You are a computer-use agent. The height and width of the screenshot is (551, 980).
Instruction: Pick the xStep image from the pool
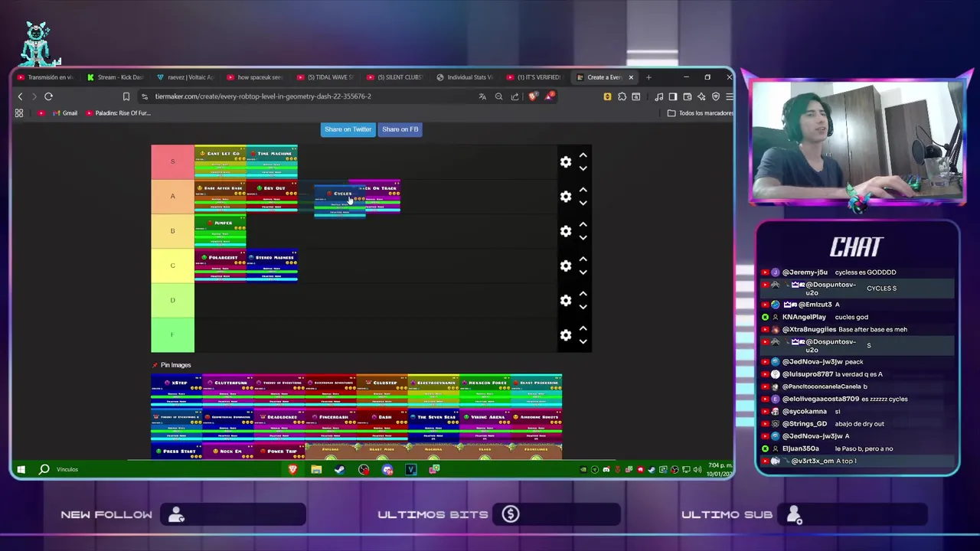177,390
